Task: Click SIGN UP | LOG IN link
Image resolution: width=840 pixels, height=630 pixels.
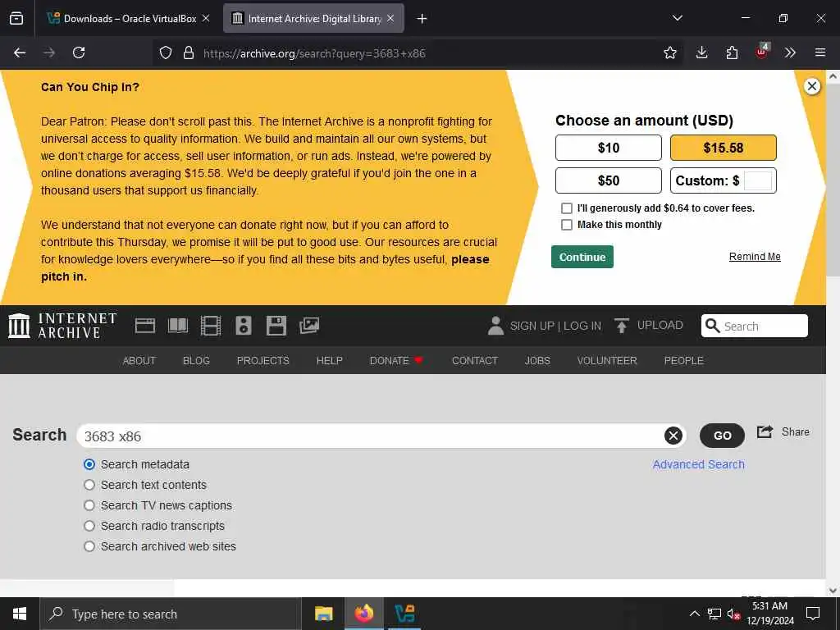Action: (555, 326)
